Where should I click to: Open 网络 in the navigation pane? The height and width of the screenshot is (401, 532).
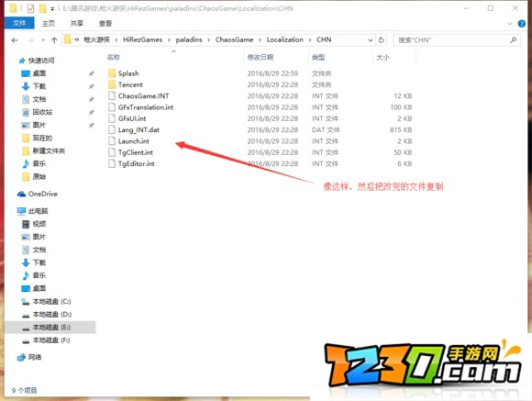(35, 357)
